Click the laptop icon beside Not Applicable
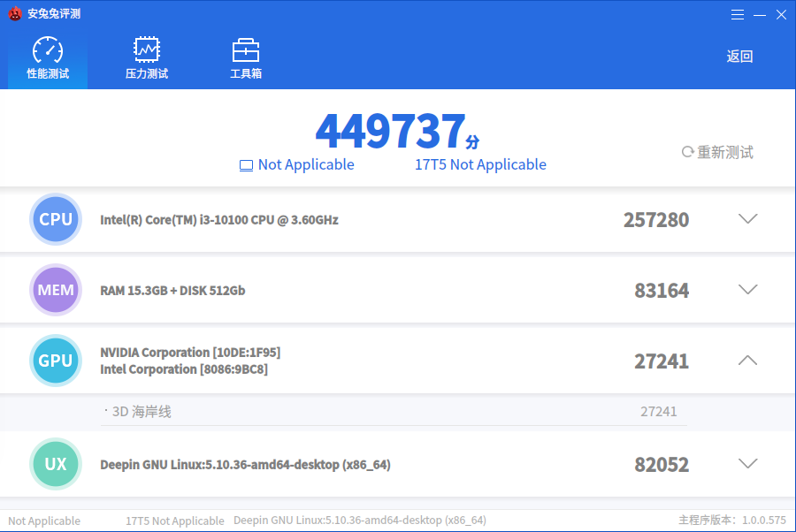This screenshot has width=796, height=532. click(246, 165)
